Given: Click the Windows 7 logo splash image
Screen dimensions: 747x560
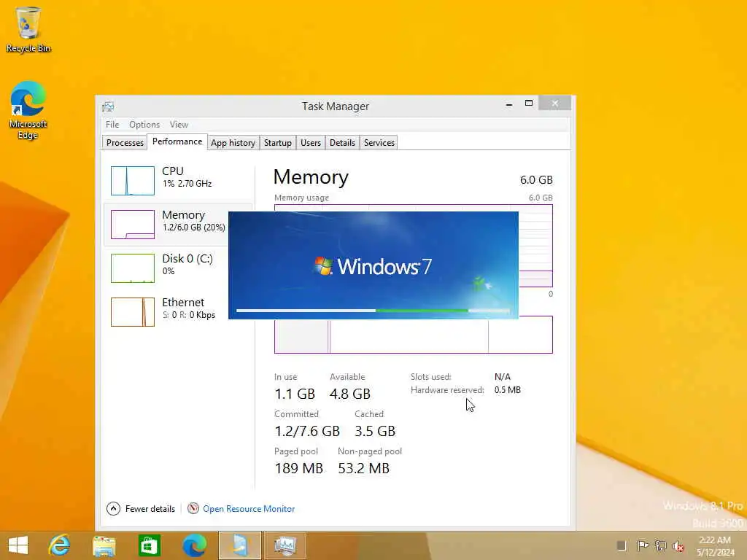Looking at the screenshot, I should [373, 265].
